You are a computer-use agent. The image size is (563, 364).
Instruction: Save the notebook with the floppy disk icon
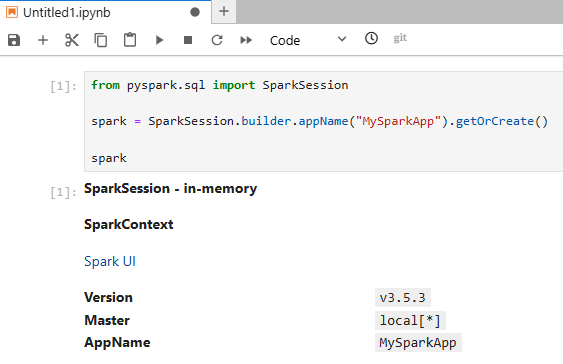(x=14, y=40)
